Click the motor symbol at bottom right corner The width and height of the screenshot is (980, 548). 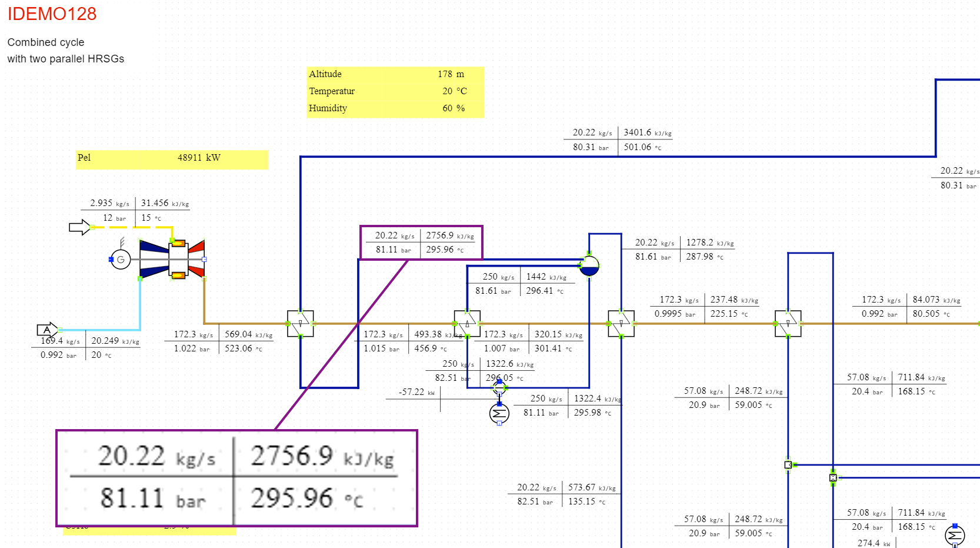(954, 536)
